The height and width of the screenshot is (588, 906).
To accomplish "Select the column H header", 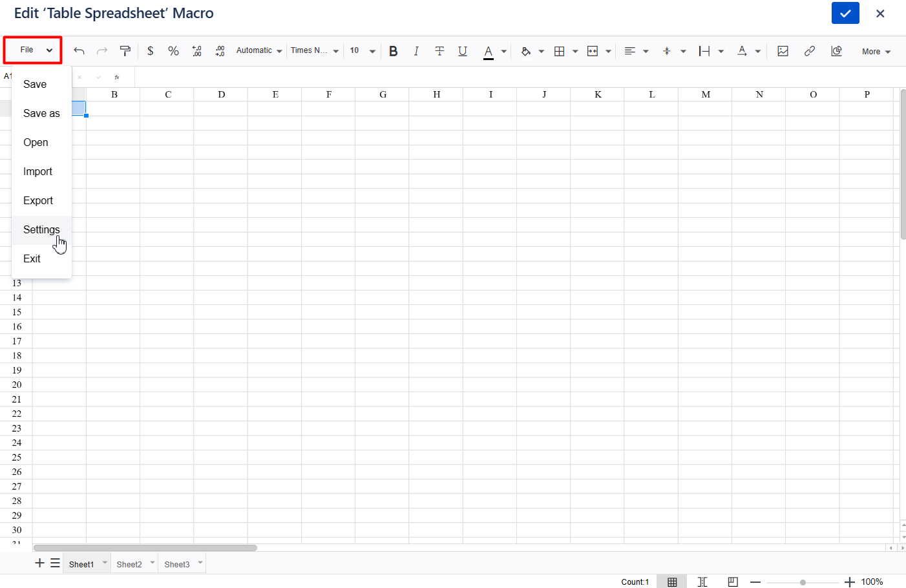I will point(436,94).
